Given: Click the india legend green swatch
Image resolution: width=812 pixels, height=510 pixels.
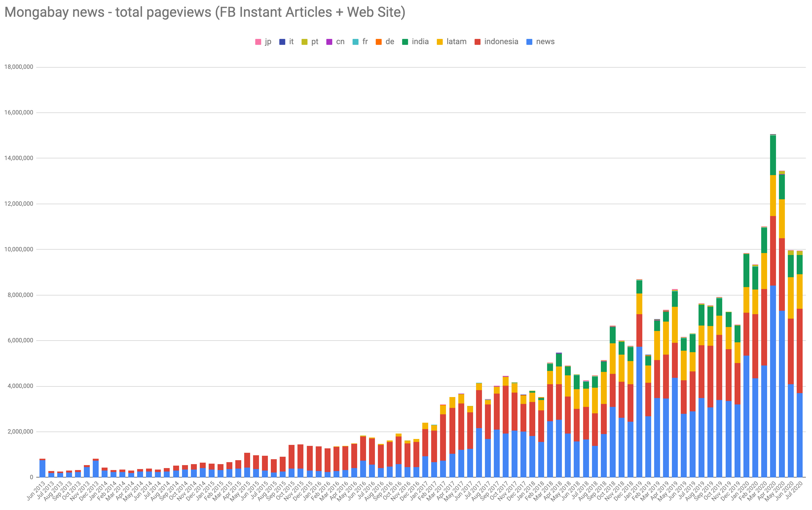Looking at the screenshot, I should pos(405,42).
